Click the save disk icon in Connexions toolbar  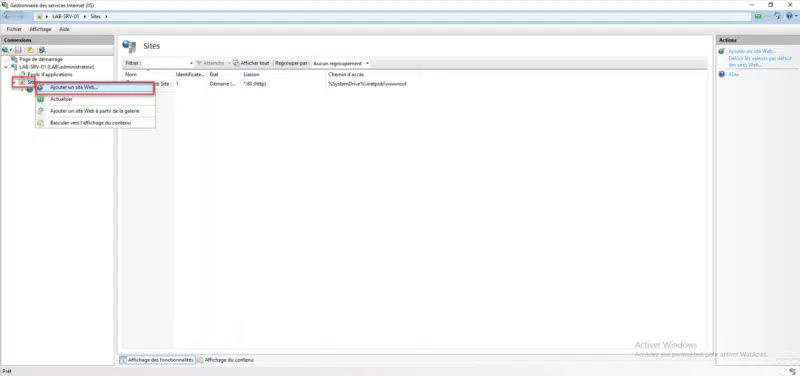(x=18, y=50)
